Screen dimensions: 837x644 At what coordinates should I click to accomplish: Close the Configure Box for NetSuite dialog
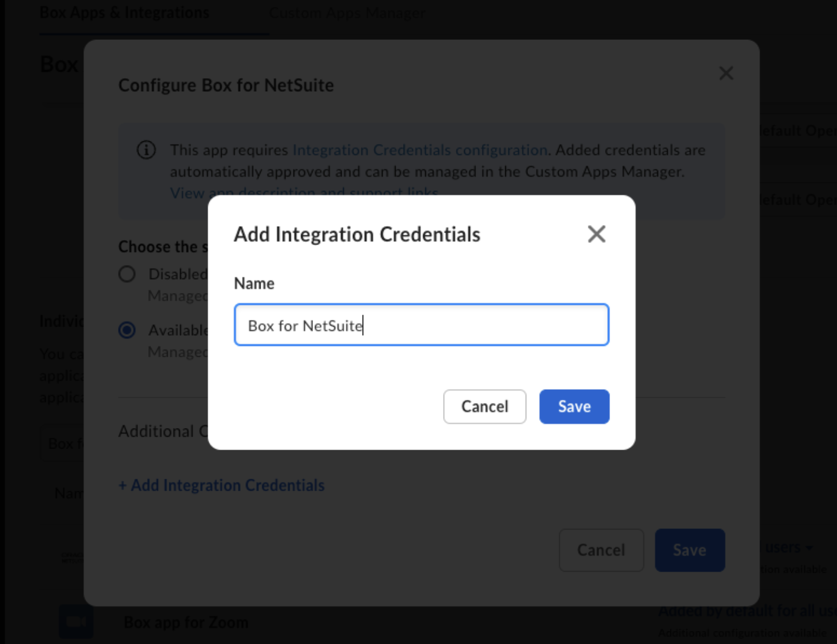[725, 74]
